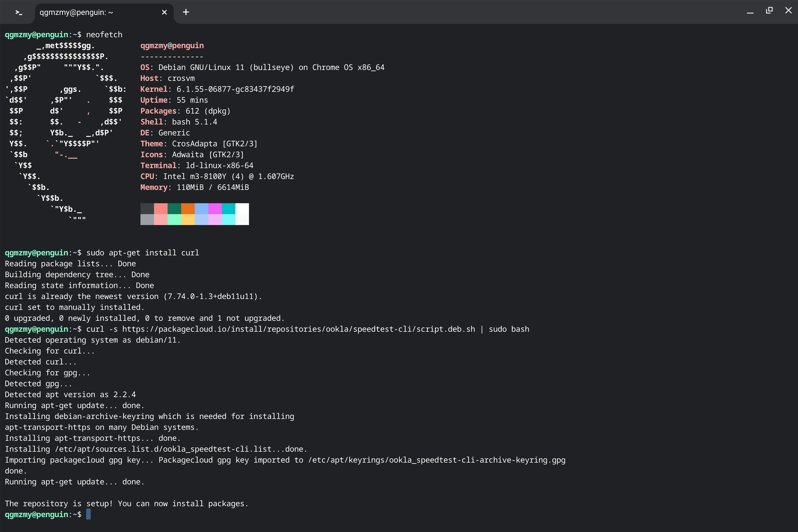Click the 'Theme: CrosAdapta [GTK2/3]' line
This screenshot has height=532, width=798.
tap(199, 144)
